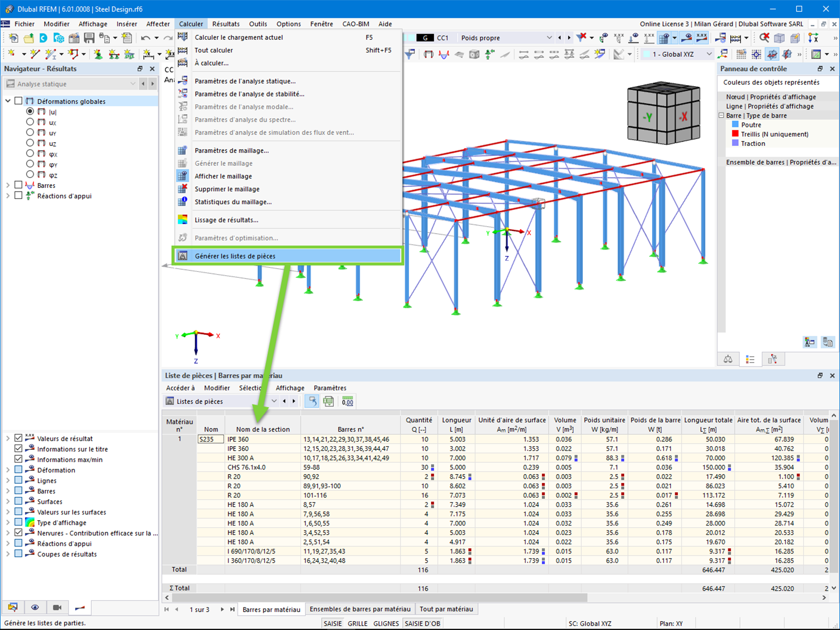The height and width of the screenshot is (630, 840).
Task: Open the Listes de pièces table dropdown
Action: (221, 402)
